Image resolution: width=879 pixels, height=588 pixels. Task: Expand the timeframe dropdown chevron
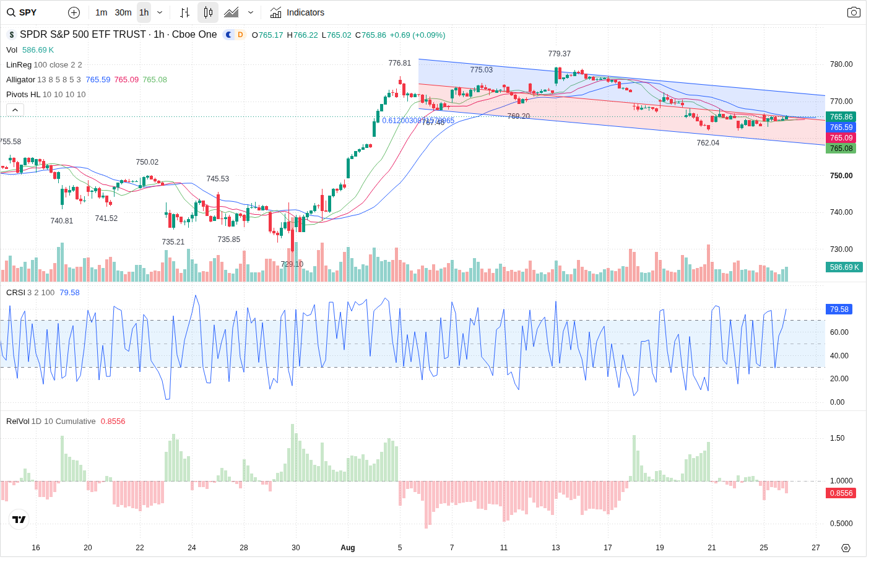coord(160,12)
